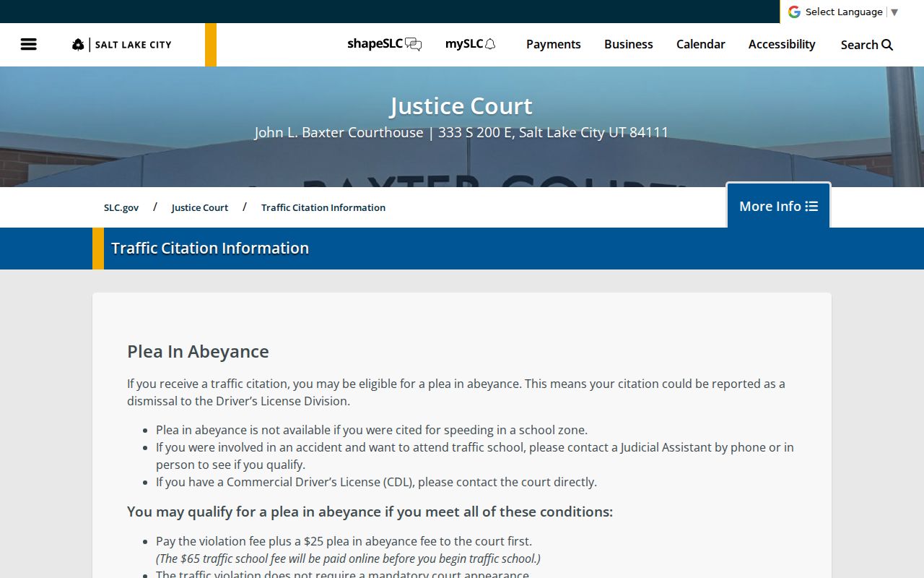Click the Commercial Driver's License bullet text
924x578 pixels.
pyautogui.click(x=376, y=482)
